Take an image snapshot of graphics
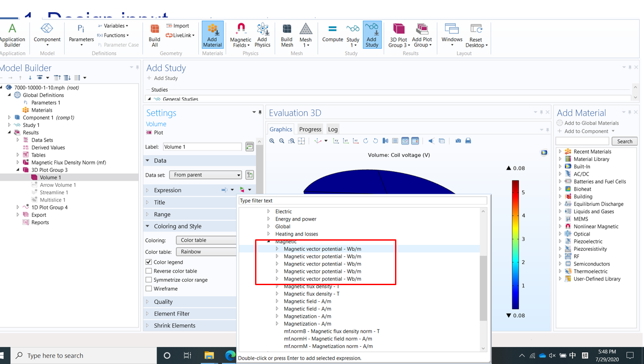Screen dimensions: 644x364 pyautogui.click(x=458, y=141)
